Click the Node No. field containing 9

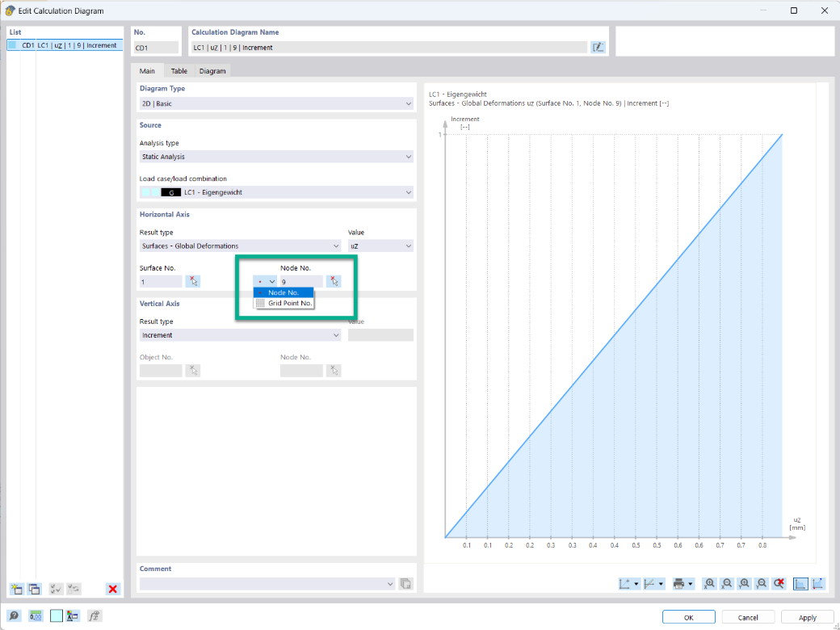301,282
